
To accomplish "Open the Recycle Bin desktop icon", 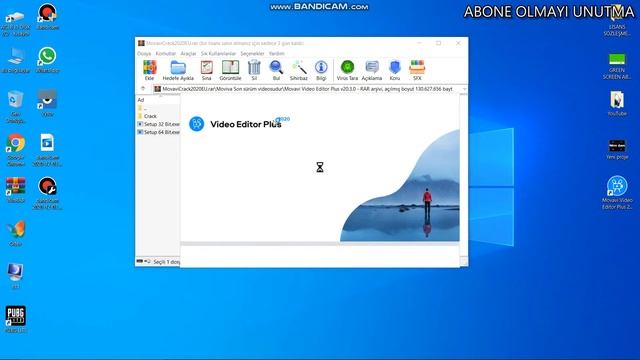I will pos(16,107).
